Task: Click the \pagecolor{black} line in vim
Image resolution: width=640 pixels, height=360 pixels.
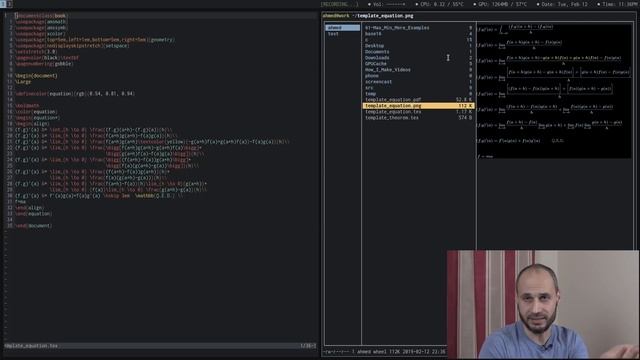Action: tap(47, 58)
